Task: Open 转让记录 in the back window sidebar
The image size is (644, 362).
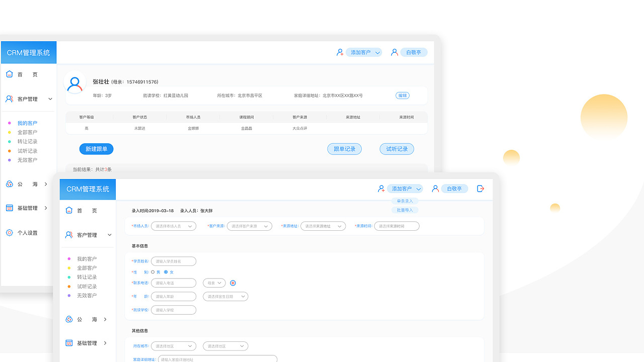Action: pyautogui.click(x=27, y=141)
